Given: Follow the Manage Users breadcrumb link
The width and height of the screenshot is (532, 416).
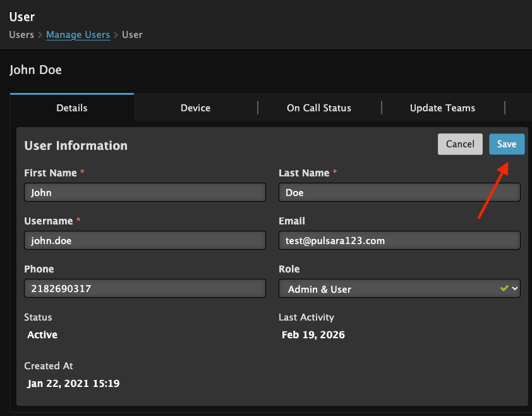Looking at the screenshot, I should point(78,35).
